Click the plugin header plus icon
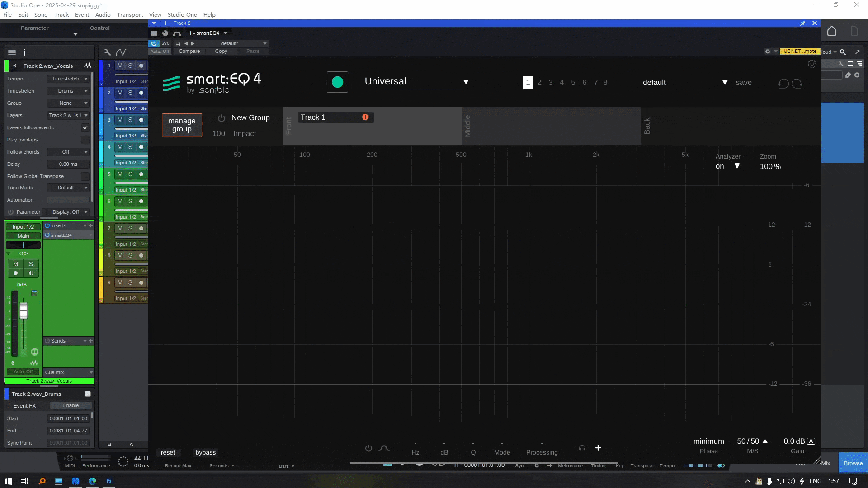868x488 pixels. [165, 23]
